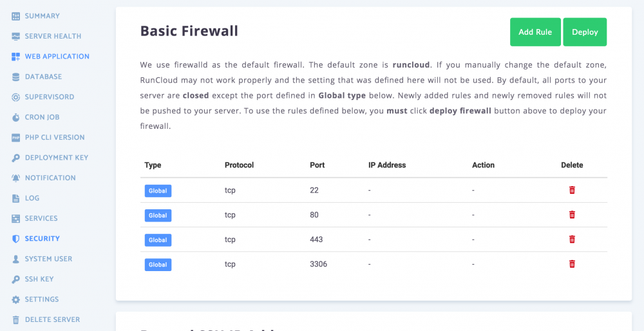Image resolution: width=644 pixels, height=331 pixels.
Task: Open the Delete Server link
Action: pos(52,319)
